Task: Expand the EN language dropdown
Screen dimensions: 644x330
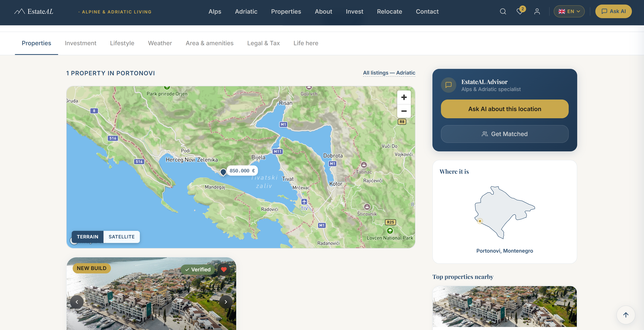Action: (569, 12)
